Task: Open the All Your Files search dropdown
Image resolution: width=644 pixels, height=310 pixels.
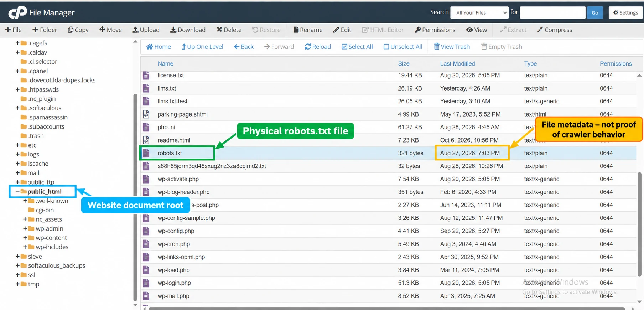Action: pyautogui.click(x=479, y=12)
